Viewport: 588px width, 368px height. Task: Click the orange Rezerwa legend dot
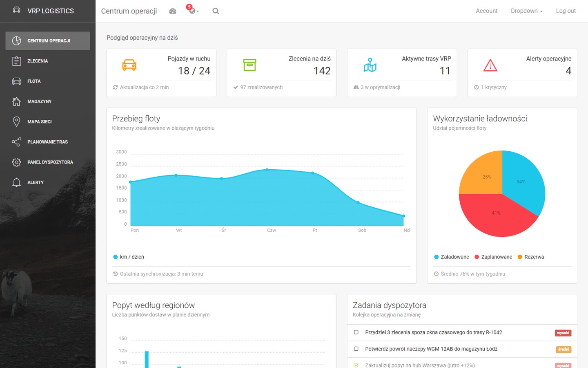point(520,257)
